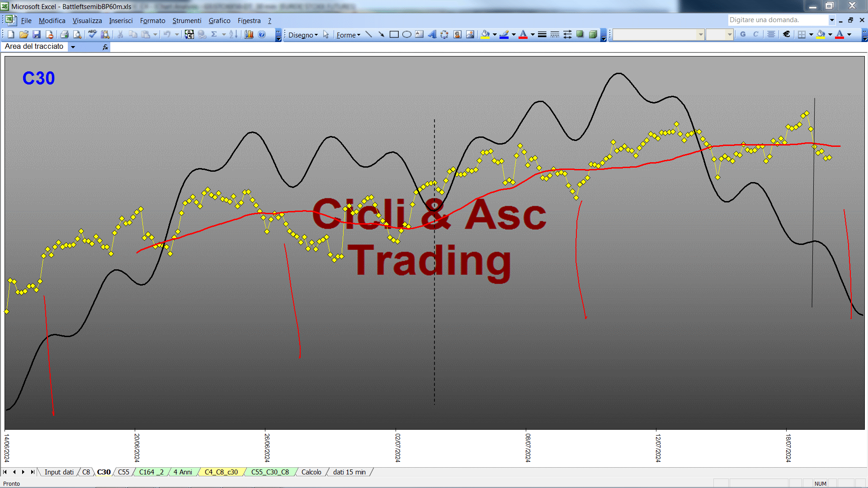868x488 pixels.
Task: Click the Line Style icon
Action: point(542,35)
